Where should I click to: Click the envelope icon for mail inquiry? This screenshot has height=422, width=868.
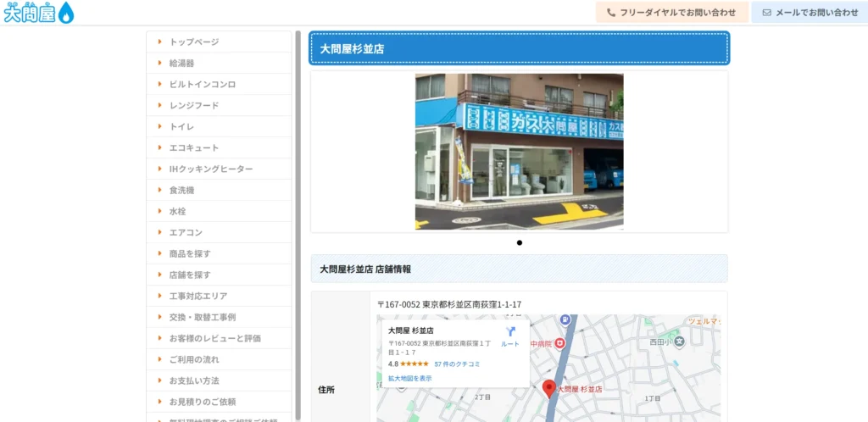766,13
